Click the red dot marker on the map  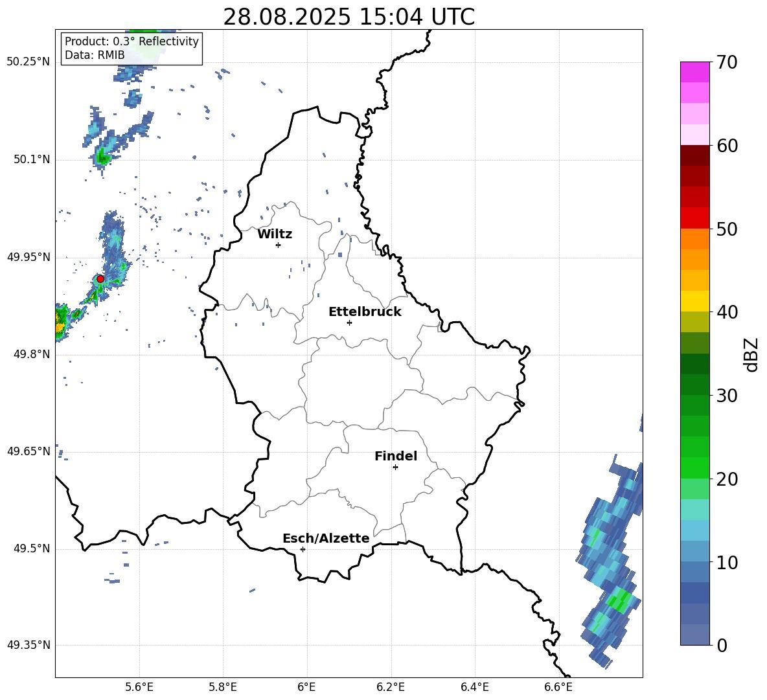100,278
